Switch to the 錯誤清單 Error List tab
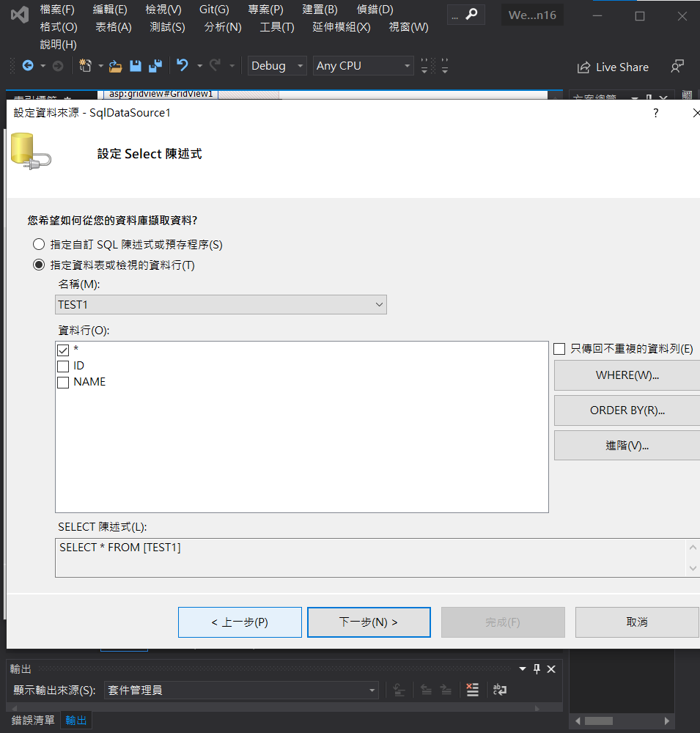This screenshot has height=733, width=700. coord(33,720)
